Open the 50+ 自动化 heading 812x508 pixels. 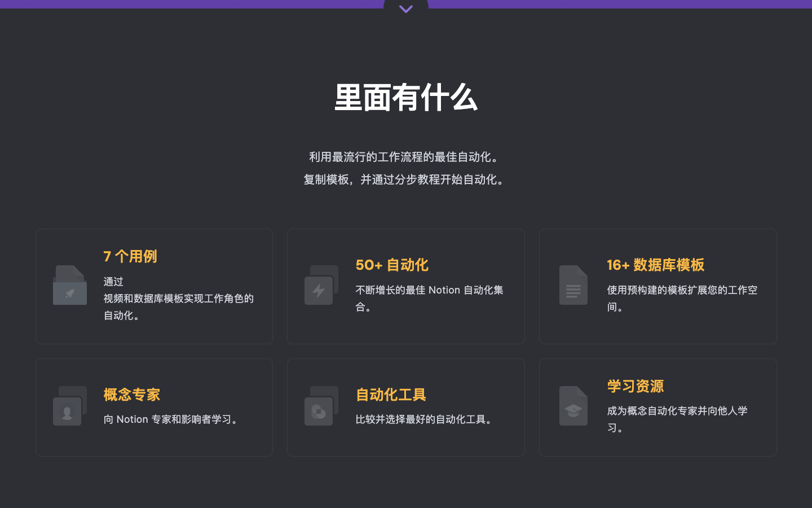pos(392,265)
